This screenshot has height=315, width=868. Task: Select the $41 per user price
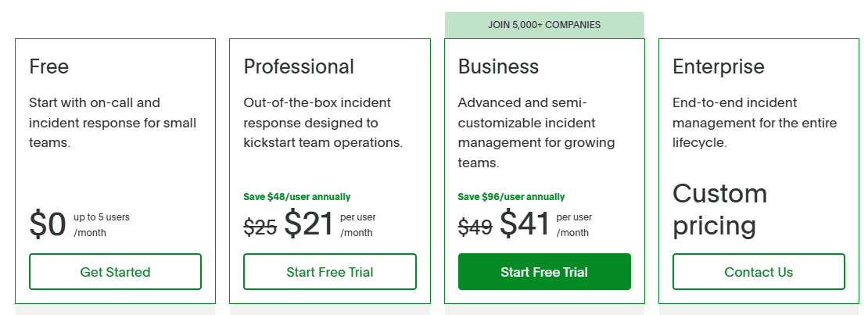[525, 225]
